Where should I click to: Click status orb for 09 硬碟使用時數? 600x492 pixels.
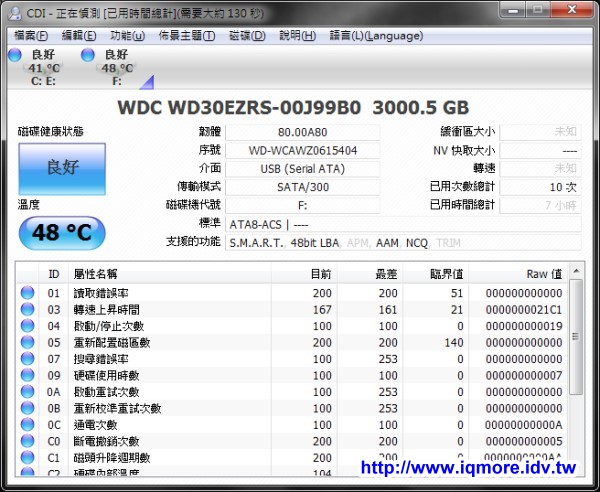[27, 375]
